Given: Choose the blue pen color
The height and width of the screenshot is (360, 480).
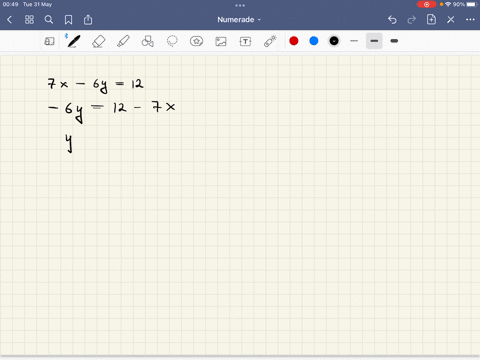Looking at the screenshot, I should pyautogui.click(x=314, y=41).
